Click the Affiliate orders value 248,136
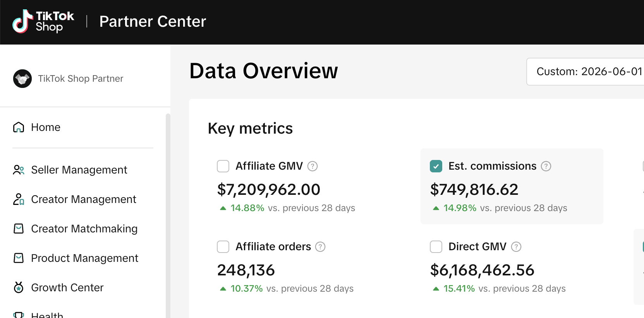Screen dimensions: 644x318 pyautogui.click(x=246, y=270)
